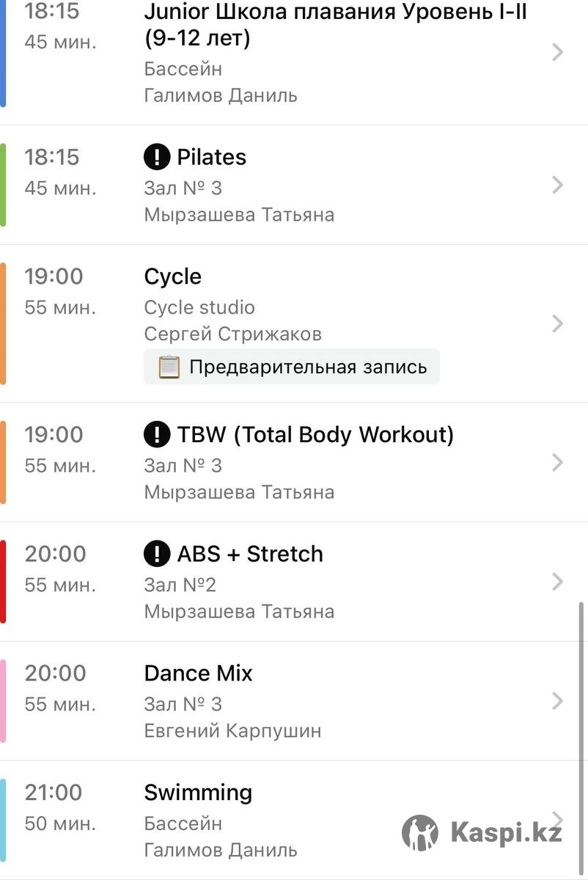Tap the pink color bar of Dance Mix
Screen dimensions: 588x880
point(3,701)
